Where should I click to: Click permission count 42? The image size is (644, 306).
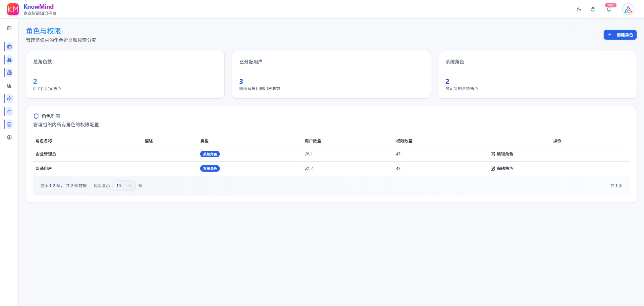click(x=398, y=169)
